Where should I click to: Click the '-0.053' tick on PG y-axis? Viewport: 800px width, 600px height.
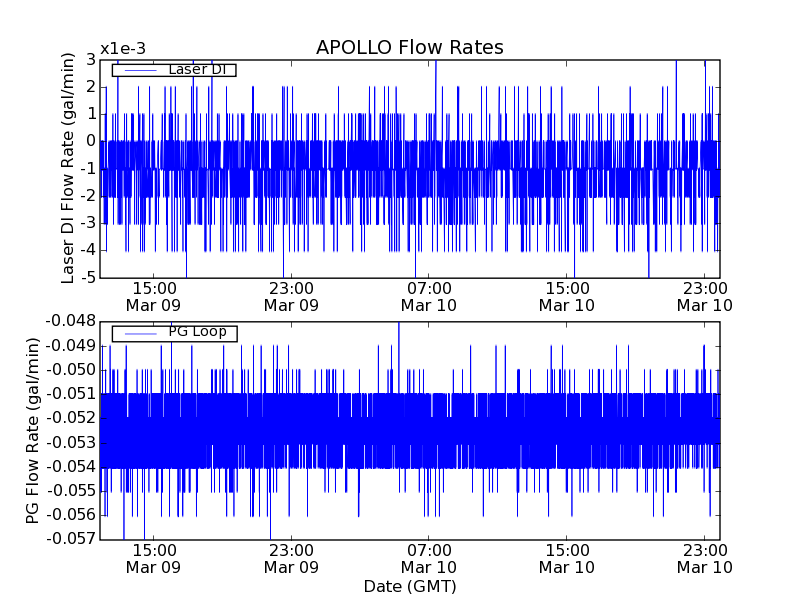coord(70,442)
